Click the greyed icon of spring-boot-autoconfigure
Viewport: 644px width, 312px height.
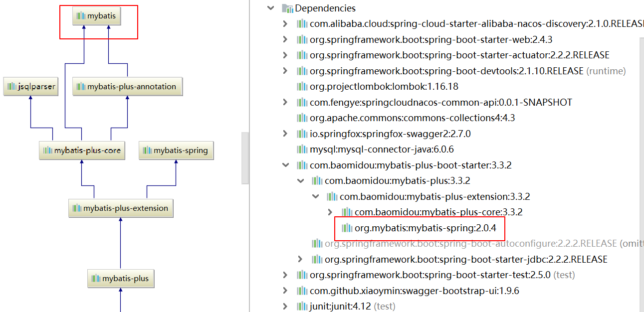(x=317, y=244)
